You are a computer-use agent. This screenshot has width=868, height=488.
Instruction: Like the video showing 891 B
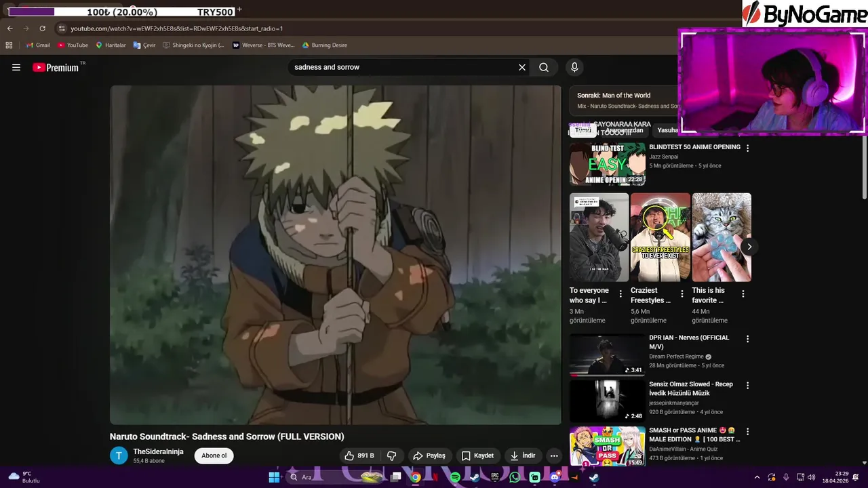coord(359,455)
